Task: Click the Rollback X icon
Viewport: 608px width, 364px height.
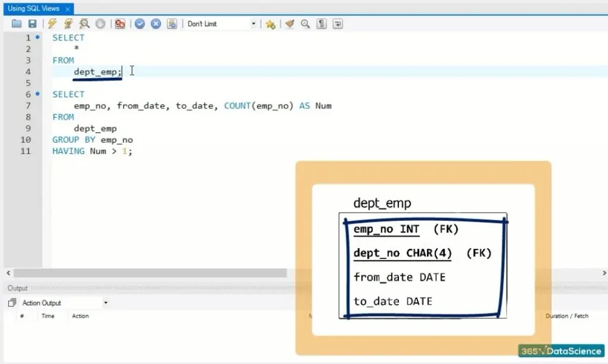Action: [x=156, y=24]
